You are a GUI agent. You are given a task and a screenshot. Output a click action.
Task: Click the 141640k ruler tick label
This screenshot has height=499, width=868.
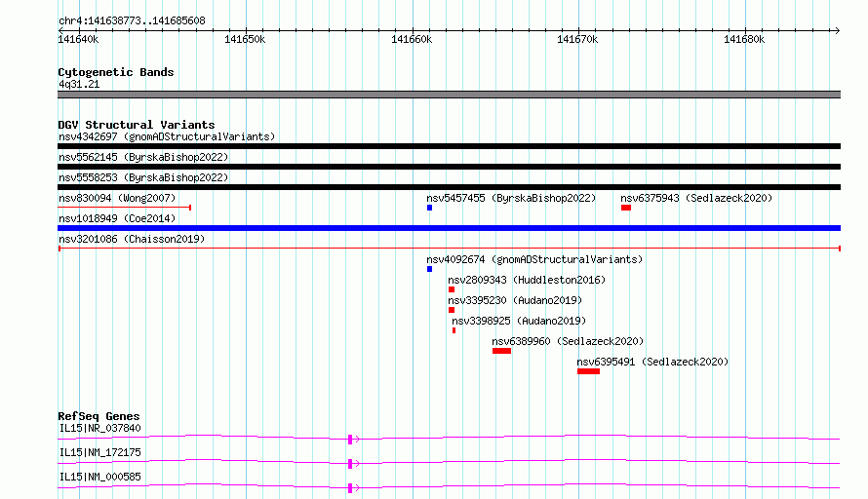[78, 39]
